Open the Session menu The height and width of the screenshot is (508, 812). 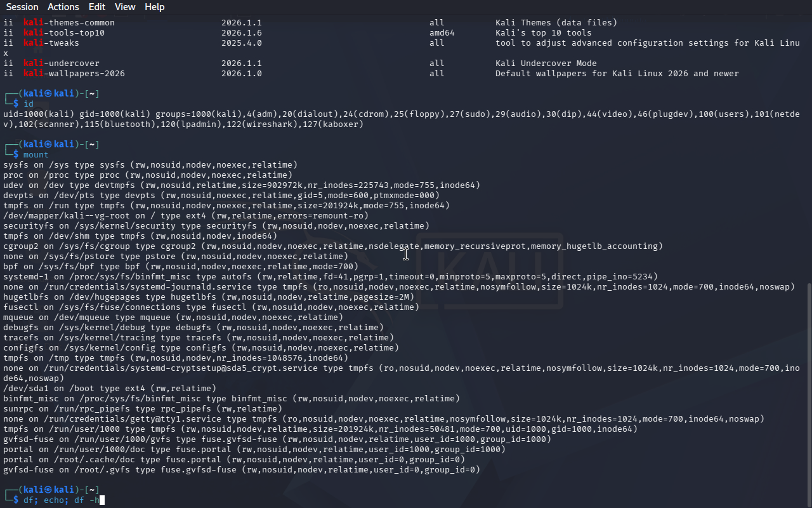tap(22, 7)
